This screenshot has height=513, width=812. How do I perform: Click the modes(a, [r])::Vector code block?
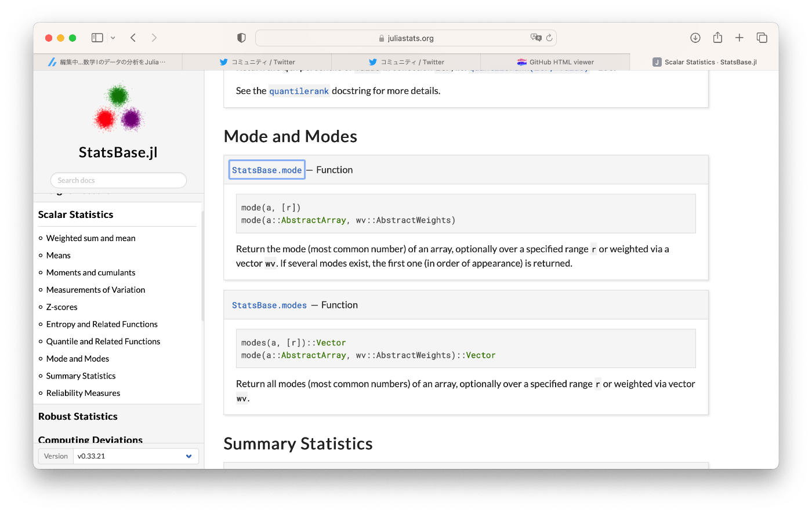466,348
